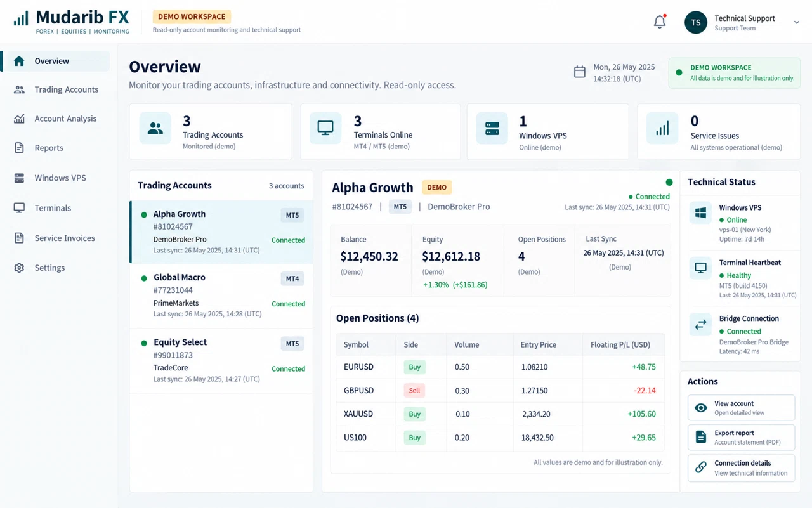The image size is (812, 508).
Task: Click the Windows logo icon in Technical Status
Action: point(701,213)
